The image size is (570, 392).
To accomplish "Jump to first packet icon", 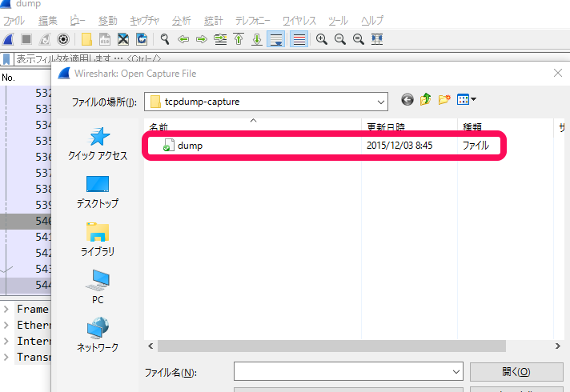I will pyautogui.click(x=239, y=39).
